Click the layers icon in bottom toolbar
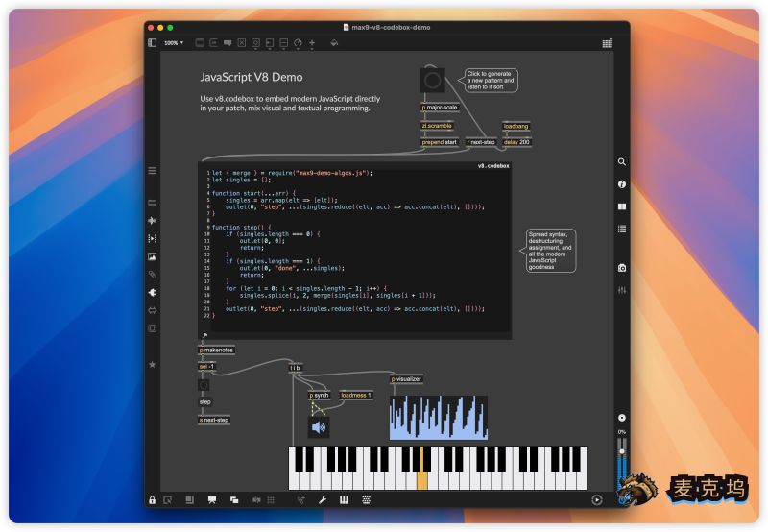 (x=189, y=500)
